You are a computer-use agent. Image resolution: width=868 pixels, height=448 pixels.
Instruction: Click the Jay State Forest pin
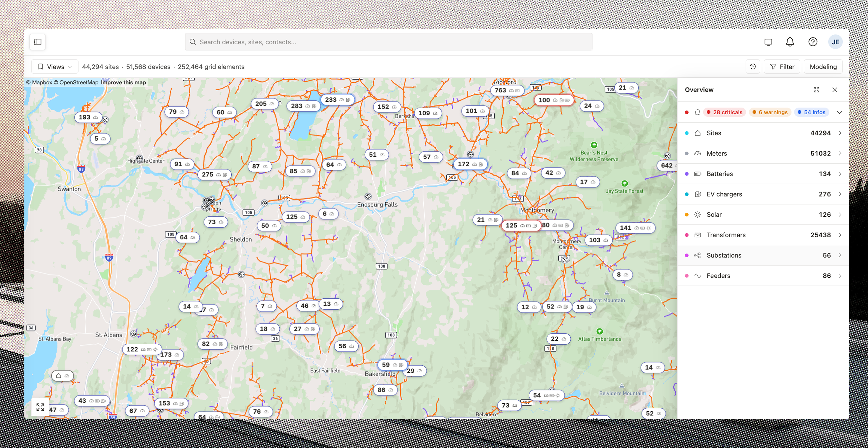tap(624, 183)
